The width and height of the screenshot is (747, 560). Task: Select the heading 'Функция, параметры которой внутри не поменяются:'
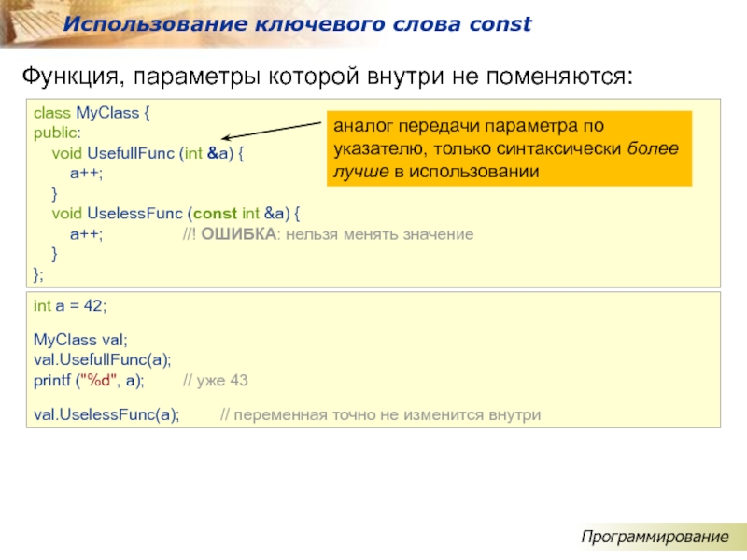click(x=328, y=77)
